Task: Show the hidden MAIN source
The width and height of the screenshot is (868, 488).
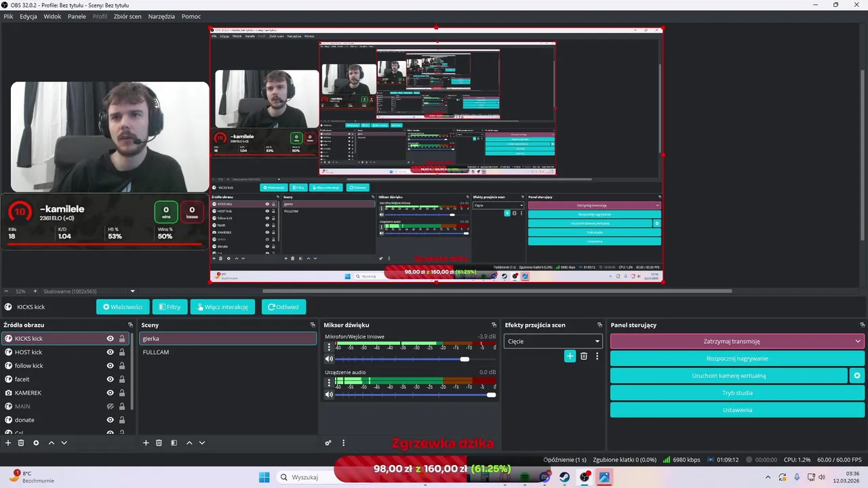Action: [110, 406]
